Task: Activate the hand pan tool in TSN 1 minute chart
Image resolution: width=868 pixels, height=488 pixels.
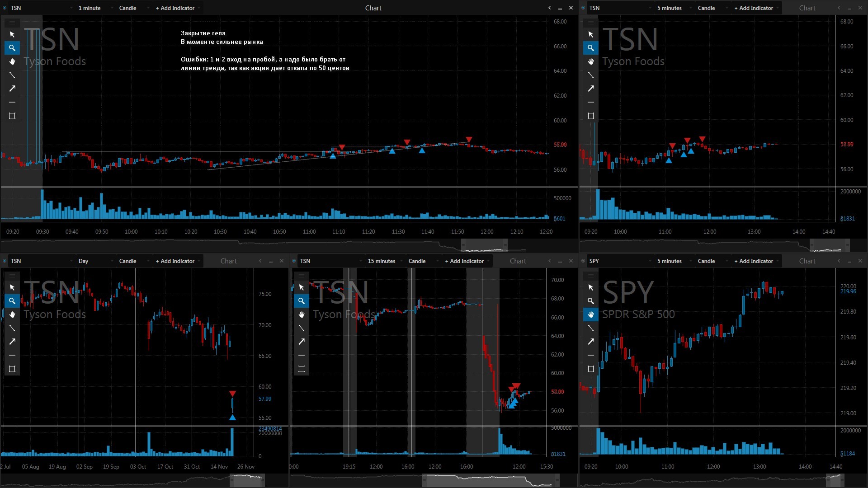Action: pyautogui.click(x=12, y=61)
